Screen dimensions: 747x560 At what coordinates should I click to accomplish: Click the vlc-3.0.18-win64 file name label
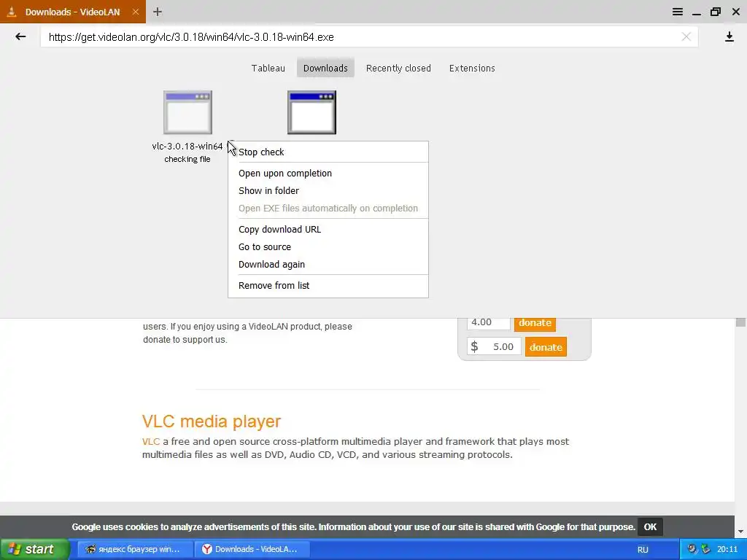tap(187, 146)
